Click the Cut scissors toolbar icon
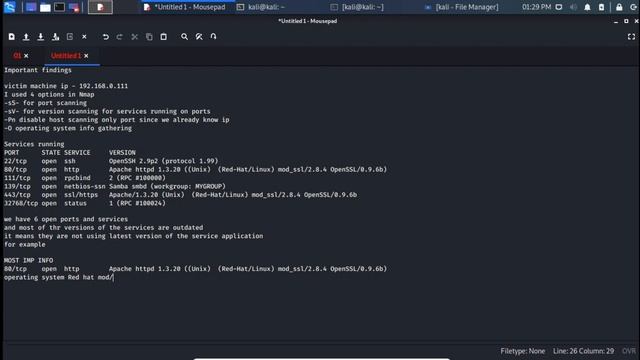The image size is (640, 360). (x=134, y=37)
